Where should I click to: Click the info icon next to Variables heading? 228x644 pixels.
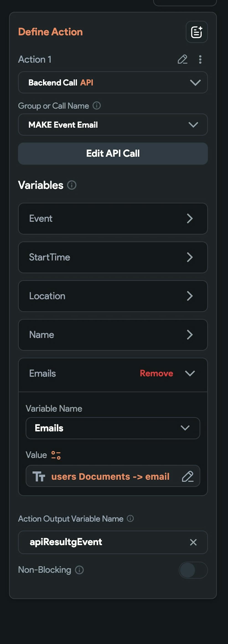coord(72,185)
